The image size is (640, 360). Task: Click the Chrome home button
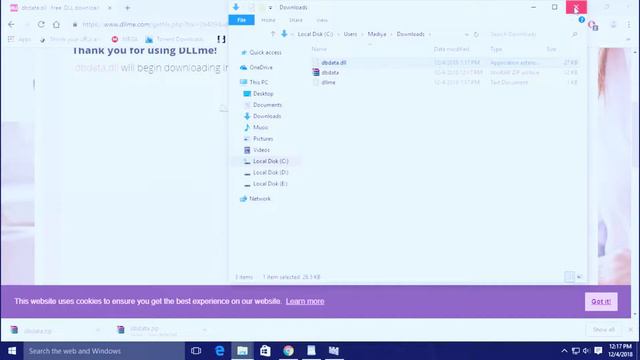coord(56,24)
